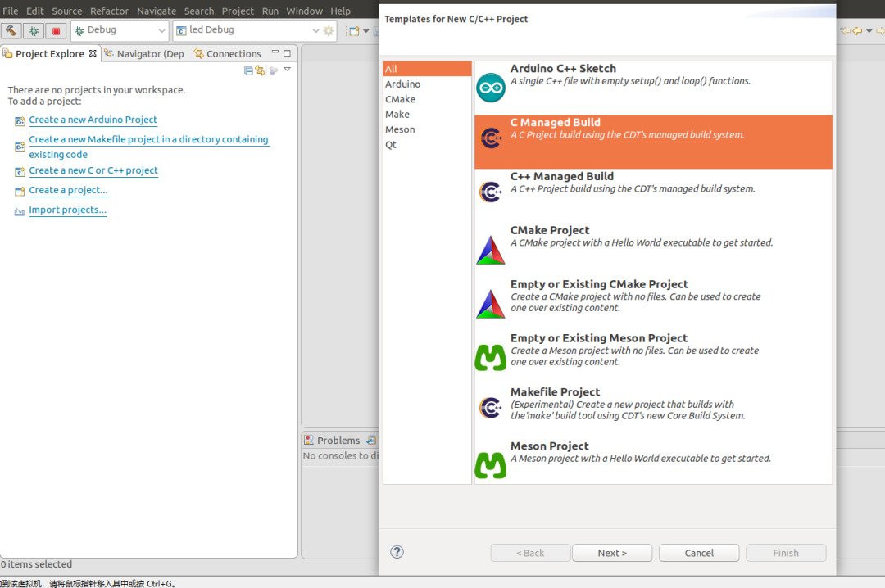Click 'Create a new C or C++ project' link
The width and height of the screenshot is (885, 588).
(x=93, y=170)
